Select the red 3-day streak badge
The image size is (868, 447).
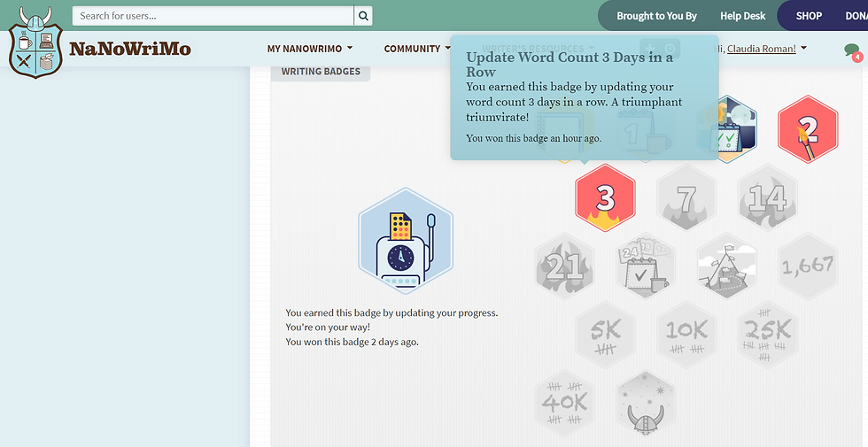(605, 197)
